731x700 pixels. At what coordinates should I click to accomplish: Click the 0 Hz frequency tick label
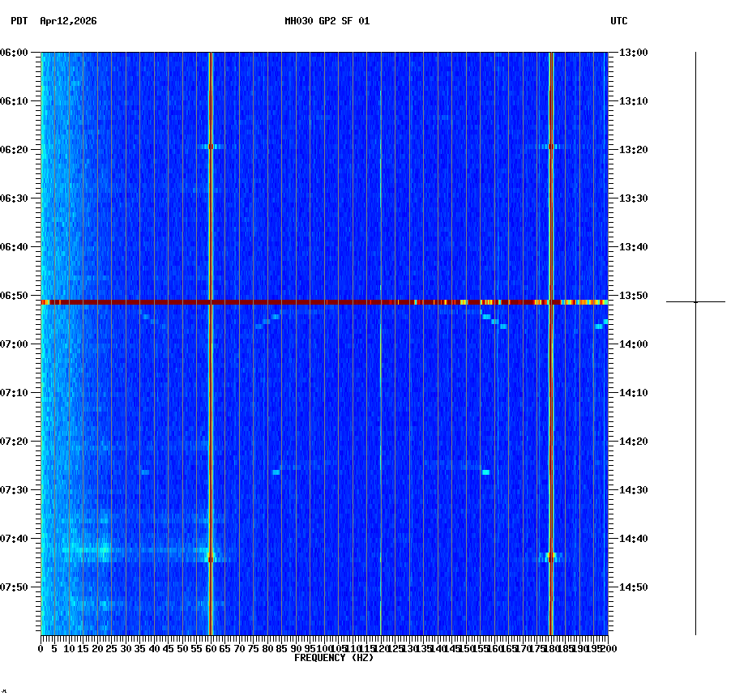coord(39,648)
